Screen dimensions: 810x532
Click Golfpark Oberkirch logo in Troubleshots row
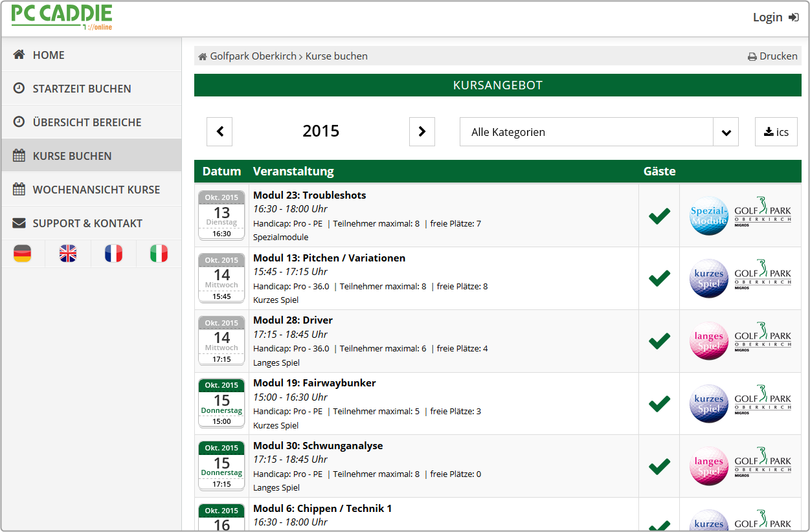(x=763, y=212)
